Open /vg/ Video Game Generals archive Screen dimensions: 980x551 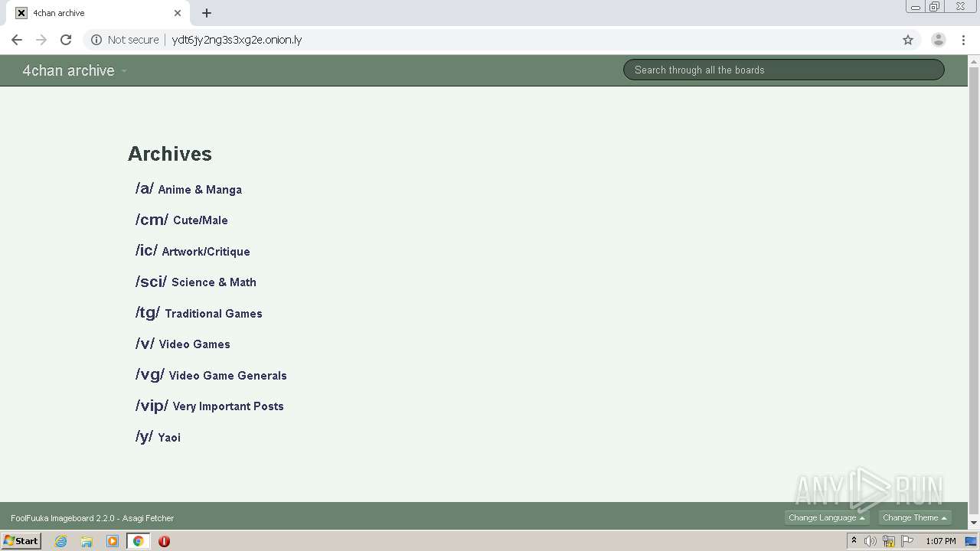click(x=211, y=374)
